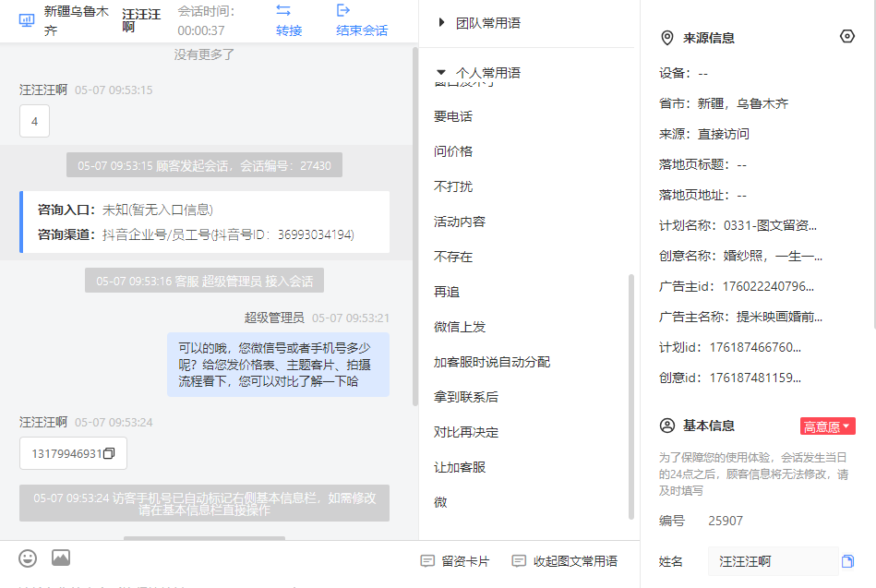This screenshot has height=588, width=876.
Task: Select quick phrase 对比再决定
Action: [466, 433]
